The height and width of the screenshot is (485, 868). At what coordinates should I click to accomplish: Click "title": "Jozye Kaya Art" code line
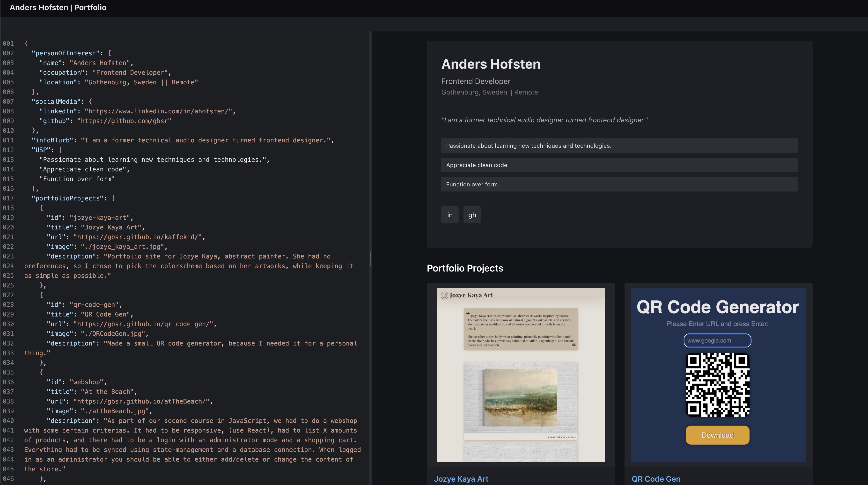[96, 227]
